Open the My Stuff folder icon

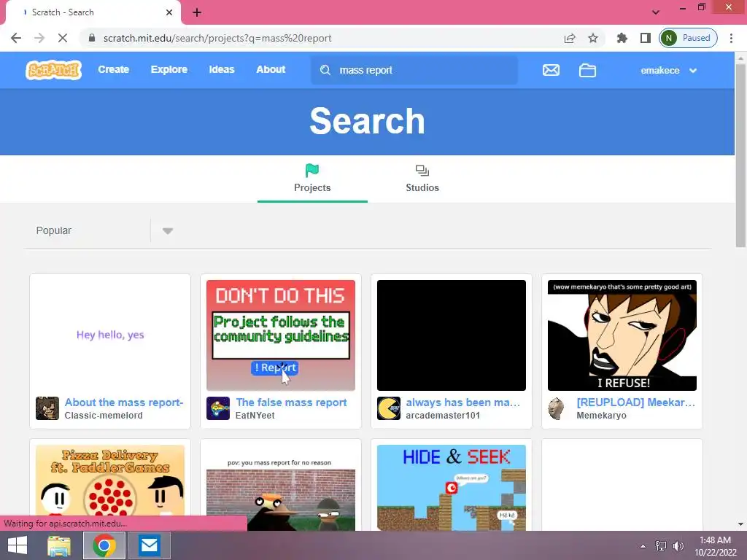tap(587, 71)
